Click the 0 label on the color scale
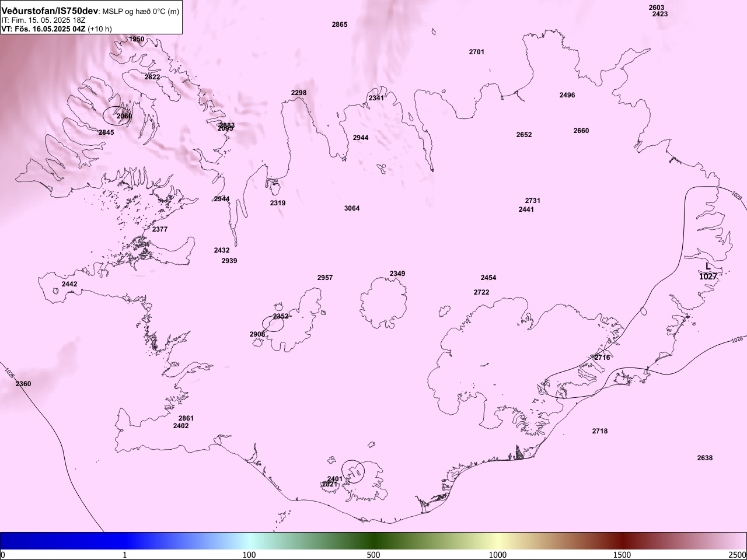 3,554
